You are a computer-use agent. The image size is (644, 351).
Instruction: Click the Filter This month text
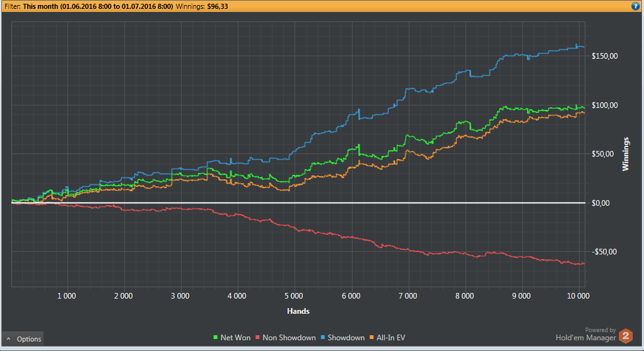tap(89, 6)
